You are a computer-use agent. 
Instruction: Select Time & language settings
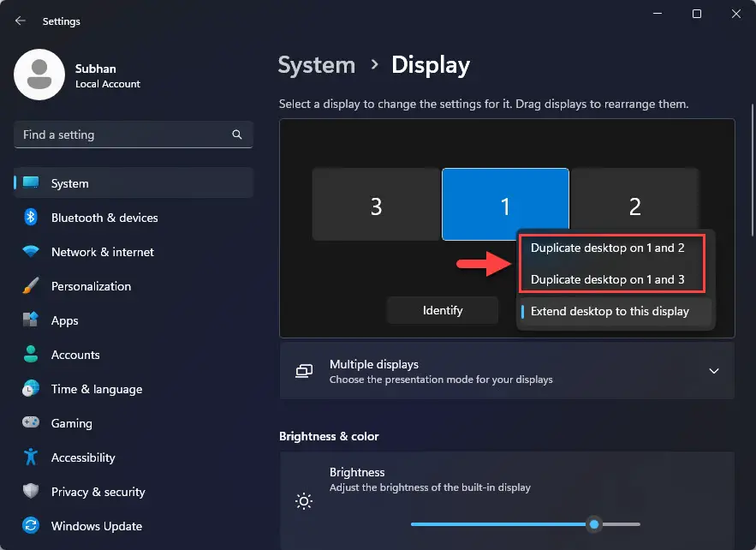pyautogui.click(x=96, y=389)
